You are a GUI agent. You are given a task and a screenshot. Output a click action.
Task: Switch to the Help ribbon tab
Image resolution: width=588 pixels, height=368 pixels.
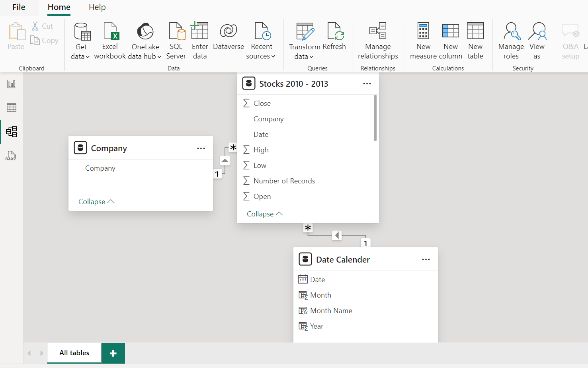pos(97,7)
